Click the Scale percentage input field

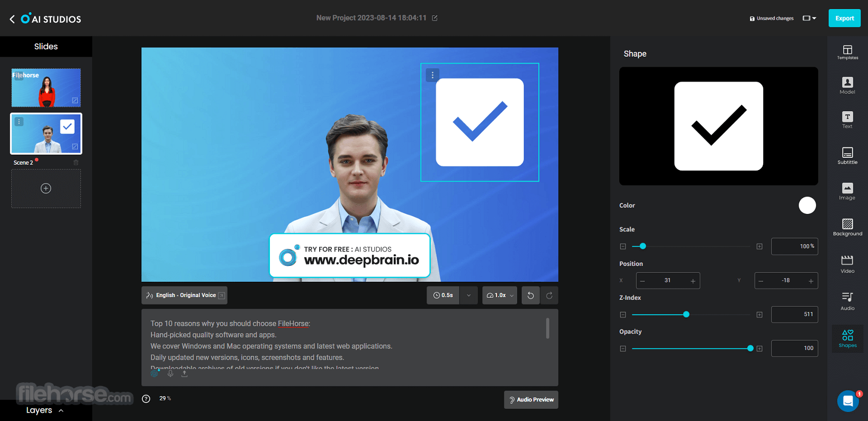[x=794, y=246]
